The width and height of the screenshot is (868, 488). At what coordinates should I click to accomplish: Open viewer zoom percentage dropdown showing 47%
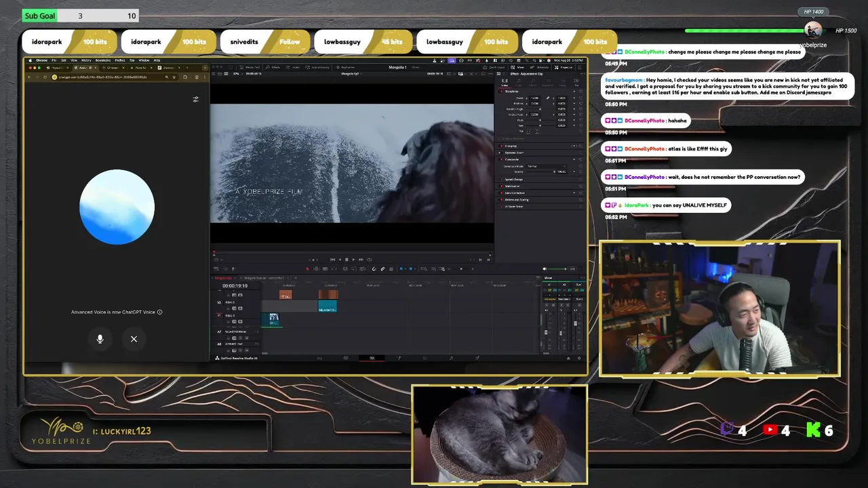click(237, 73)
